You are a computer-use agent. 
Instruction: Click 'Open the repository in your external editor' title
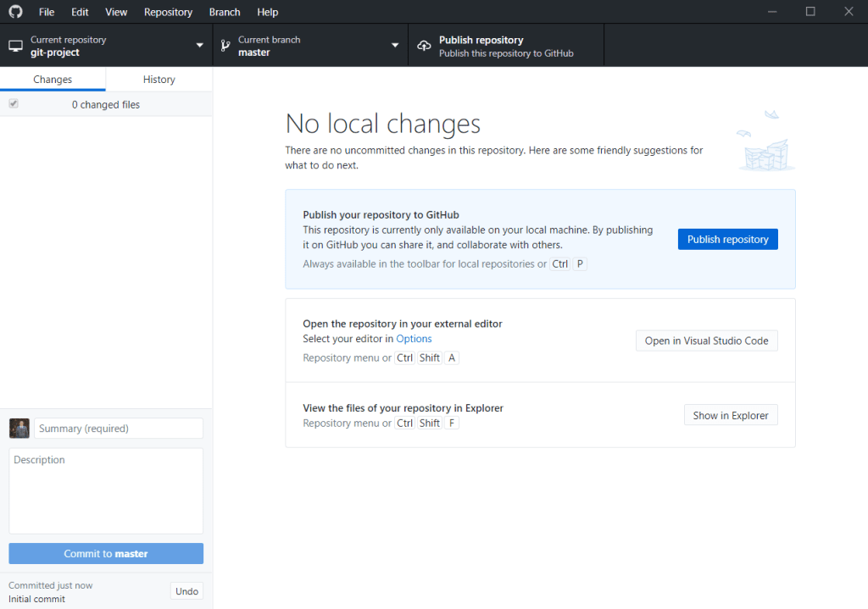(403, 324)
